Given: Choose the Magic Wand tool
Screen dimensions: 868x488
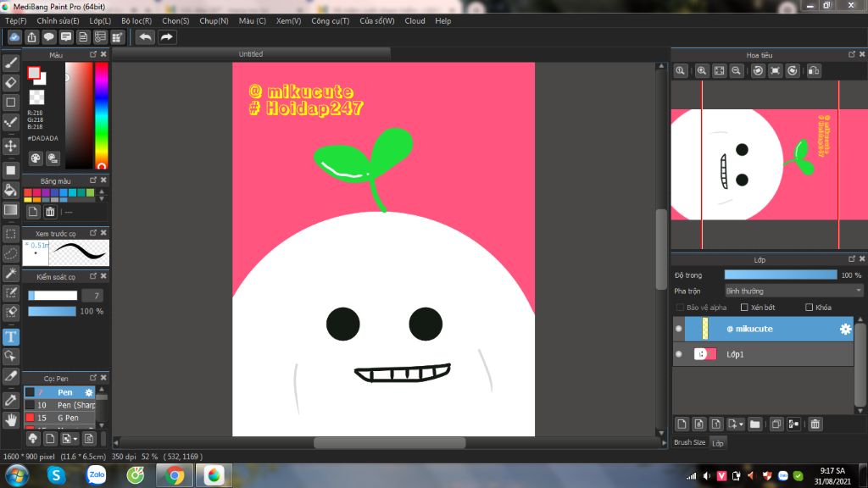Looking at the screenshot, I should pyautogui.click(x=10, y=274).
